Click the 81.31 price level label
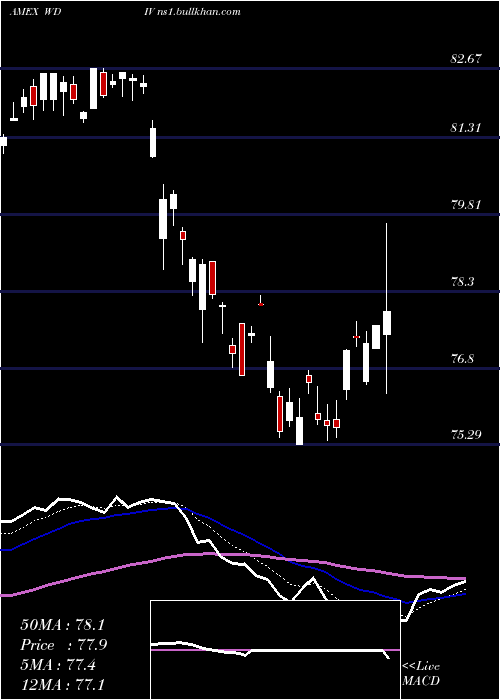 coord(466,128)
